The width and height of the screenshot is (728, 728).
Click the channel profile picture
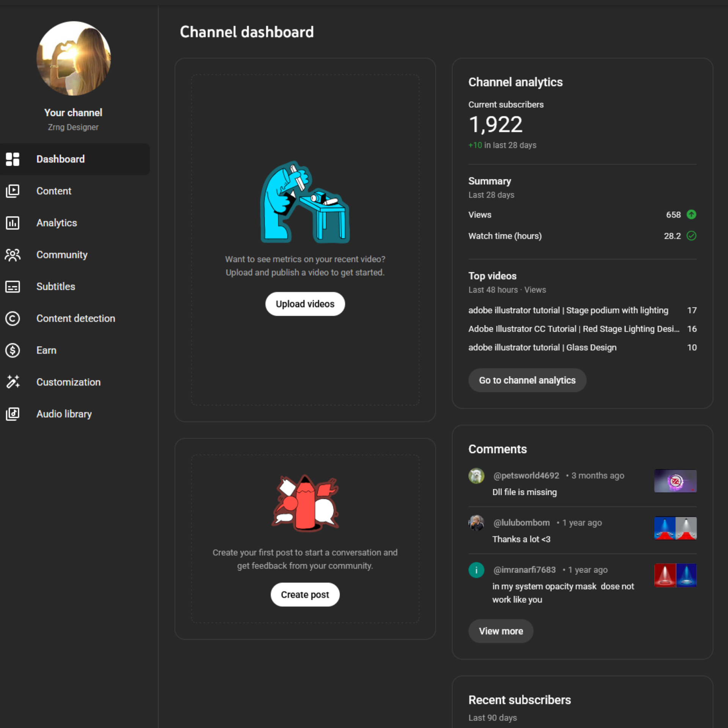click(74, 58)
